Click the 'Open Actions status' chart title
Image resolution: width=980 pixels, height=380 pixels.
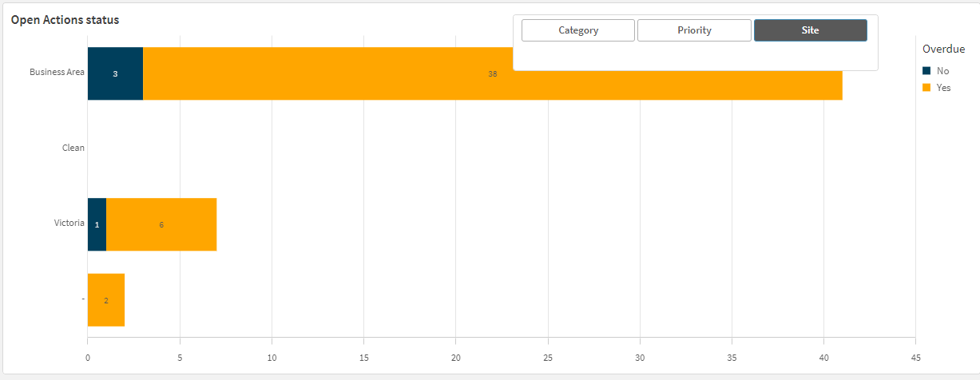tap(65, 19)
